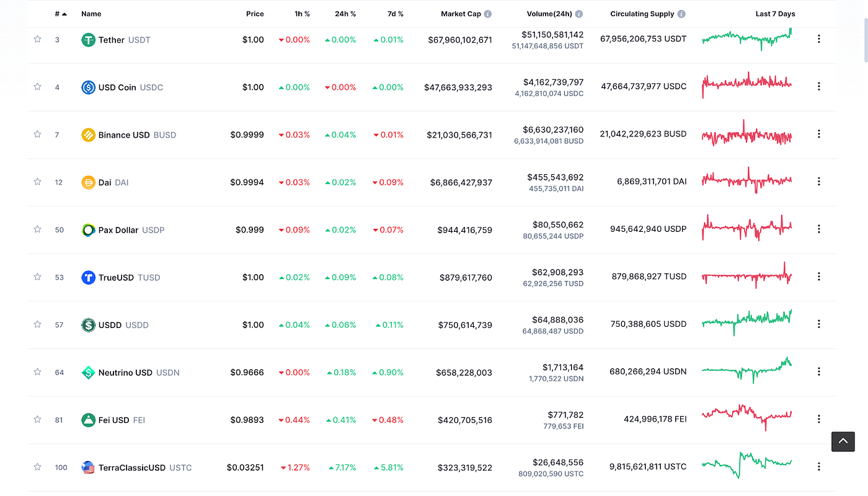Click the TrueUSD 7-day sparkline chart
Viewport: 868px width, 496px height.
click(746, 277)
